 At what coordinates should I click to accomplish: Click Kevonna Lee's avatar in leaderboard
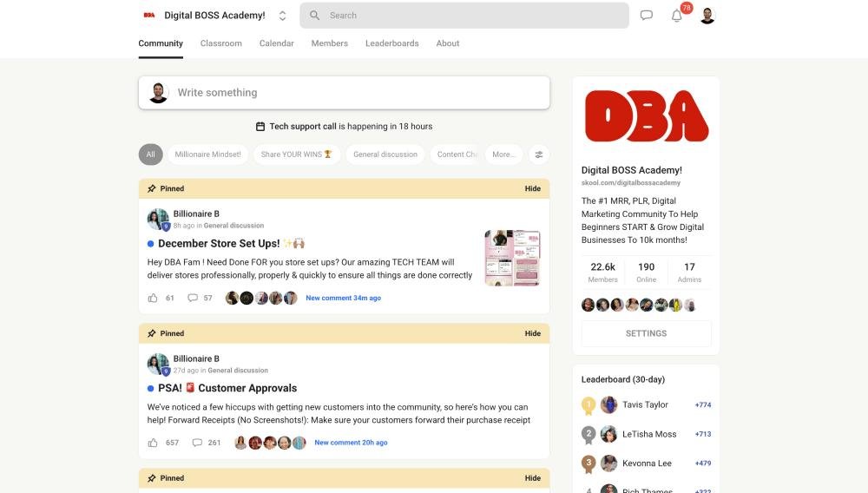point(609,463)
